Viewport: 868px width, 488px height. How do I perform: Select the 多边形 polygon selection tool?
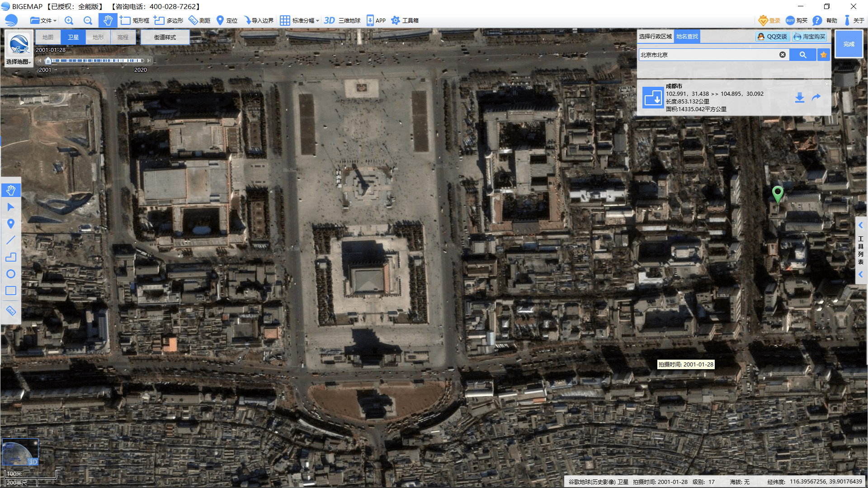coord(169,20)
